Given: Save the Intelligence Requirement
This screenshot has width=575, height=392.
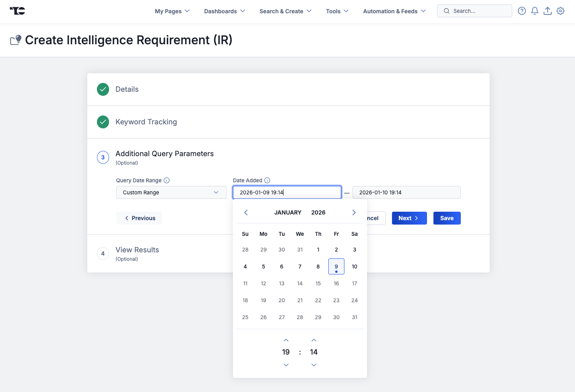Looking at the screenshot, I should (447, 218).
